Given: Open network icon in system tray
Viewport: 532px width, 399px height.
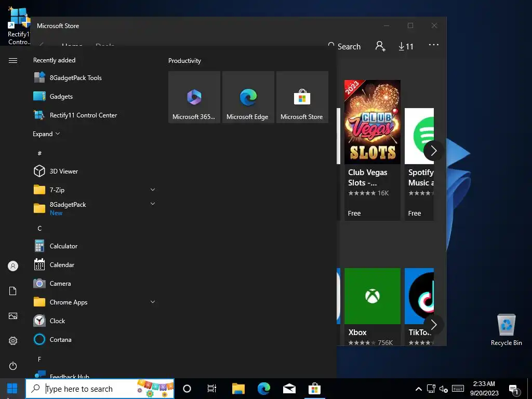Looking at the screenshot, I should pyautogui.click(x=431, y=389).
